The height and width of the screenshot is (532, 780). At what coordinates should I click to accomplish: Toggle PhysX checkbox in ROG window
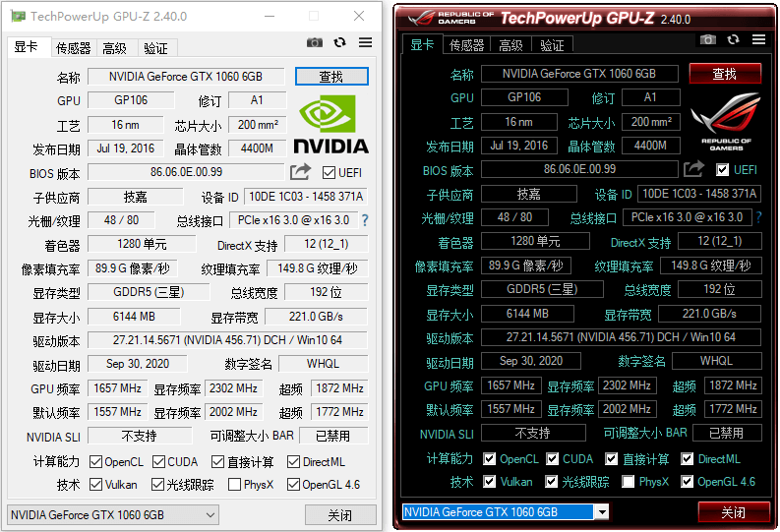[x=629, y=481]
